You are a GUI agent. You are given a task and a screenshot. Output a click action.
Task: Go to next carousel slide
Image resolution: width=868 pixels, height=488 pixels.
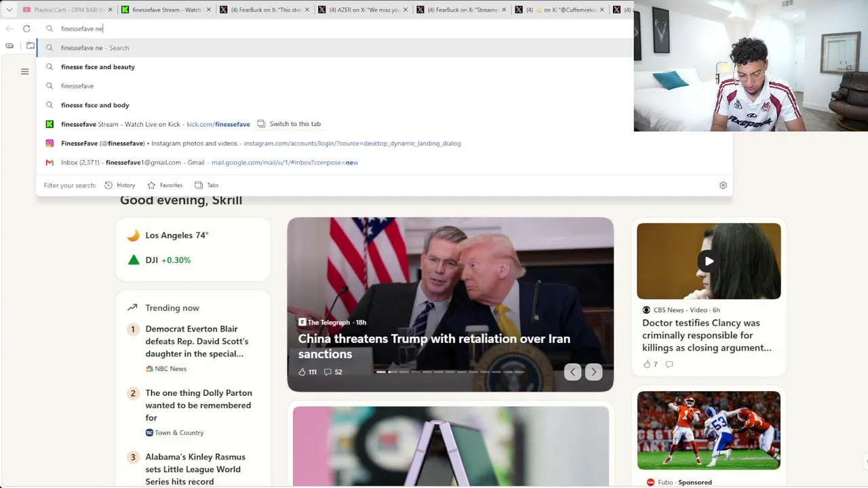coord(593,371)
